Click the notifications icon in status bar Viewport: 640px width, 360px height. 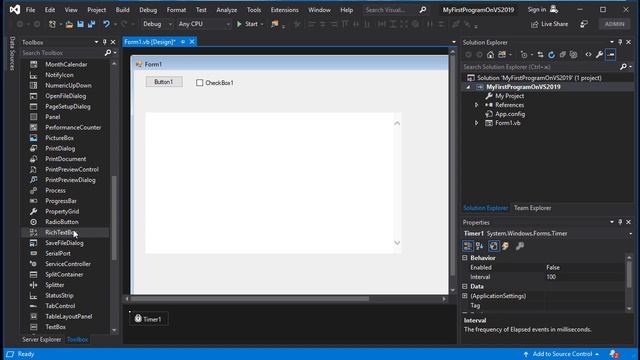click(x=614, y=354)
